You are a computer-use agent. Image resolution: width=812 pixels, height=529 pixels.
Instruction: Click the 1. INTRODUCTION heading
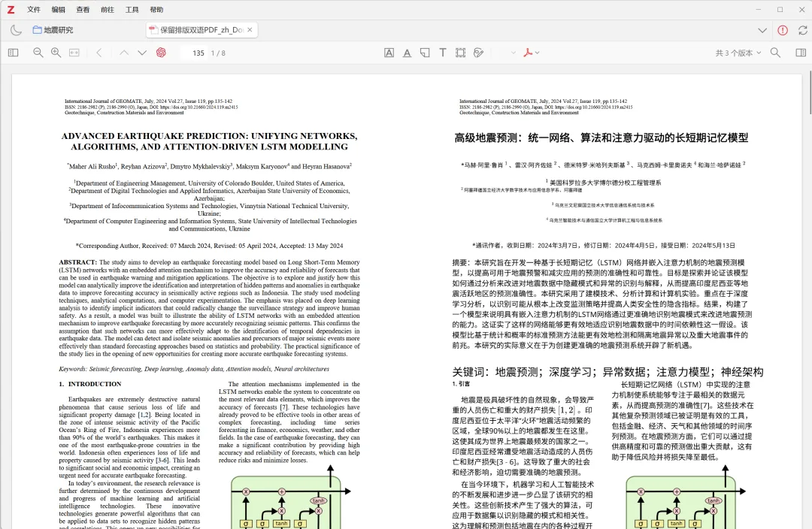pyautogui.click(x=89, y=384)
